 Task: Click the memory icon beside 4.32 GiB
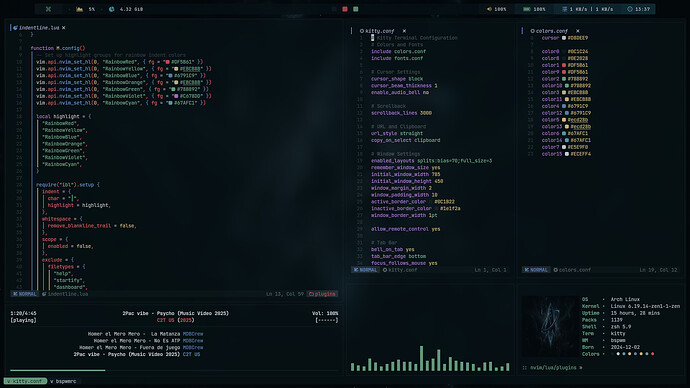click(112, 9)
